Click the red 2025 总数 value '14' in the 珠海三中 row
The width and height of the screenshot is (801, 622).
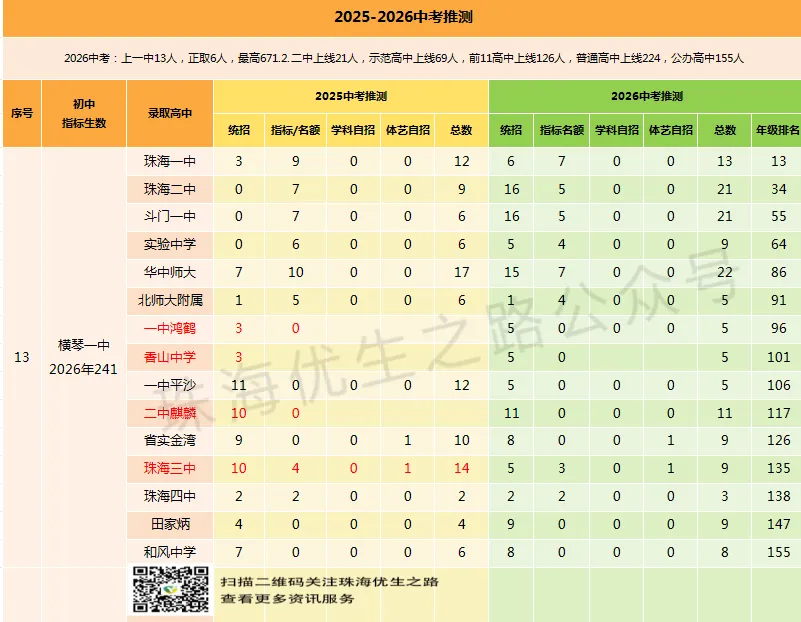click(x=461, y=468)
